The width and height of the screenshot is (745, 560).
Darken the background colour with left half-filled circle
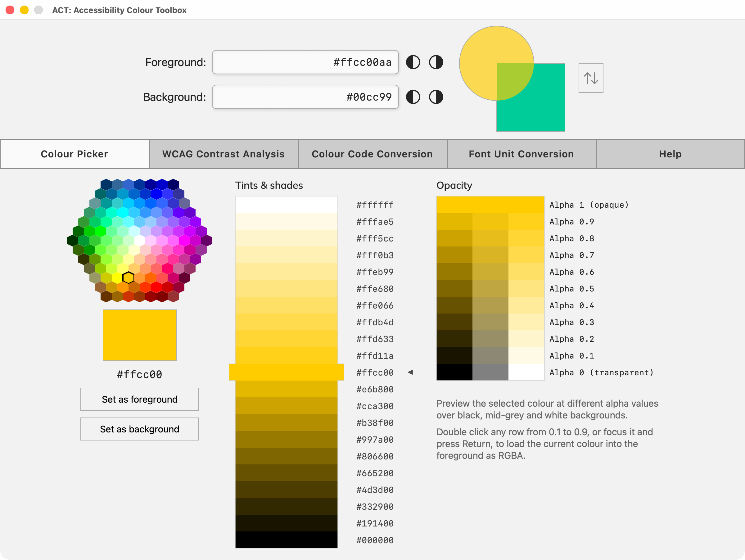click(413, 97)
